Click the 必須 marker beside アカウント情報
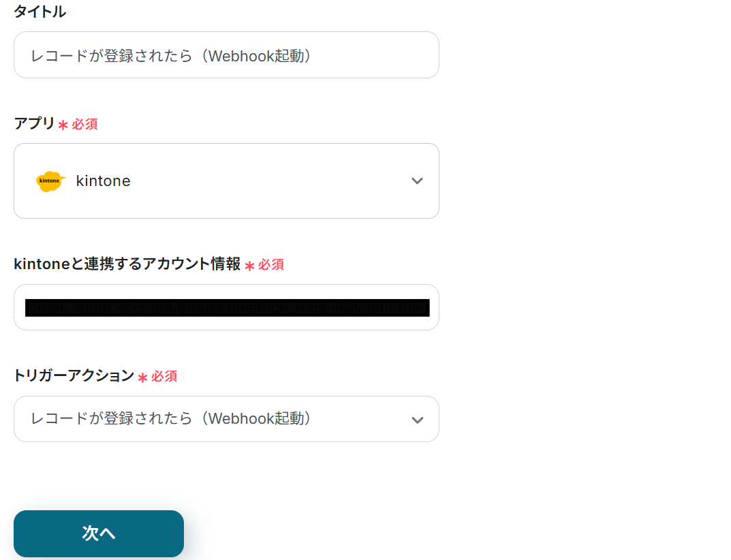The width and height of the screenshot is (731, 560). click(x=271, y=265)
